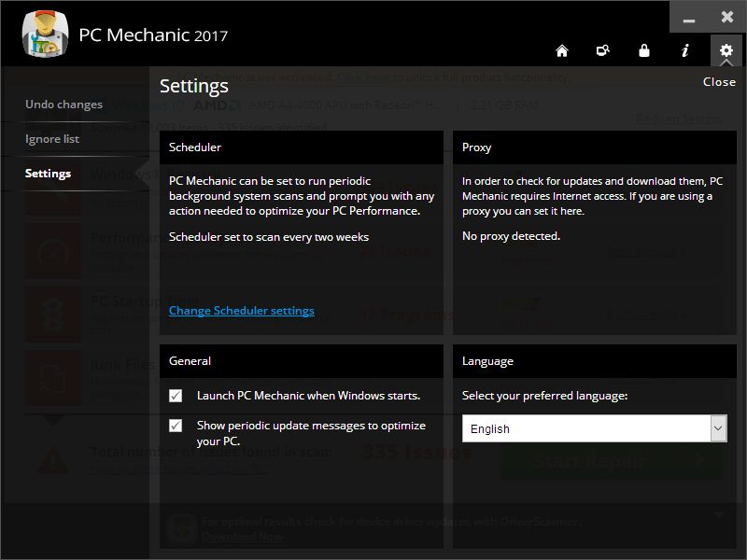Go to the Home icon
The image size is (747, 560).
coord(562,50)
